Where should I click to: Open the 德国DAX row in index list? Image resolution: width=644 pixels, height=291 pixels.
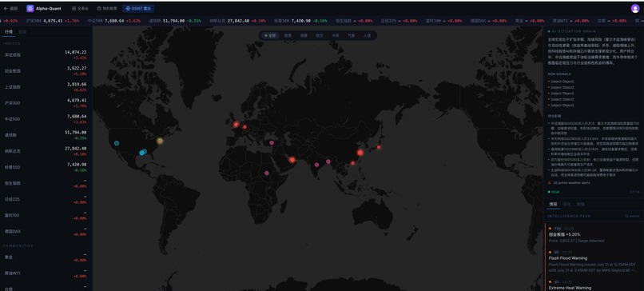click(46, 231)
